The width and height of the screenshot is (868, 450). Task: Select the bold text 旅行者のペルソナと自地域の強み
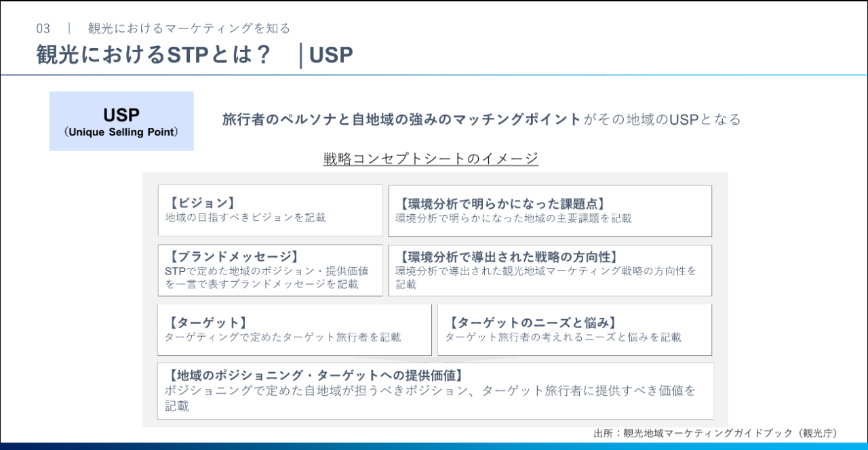321,118
